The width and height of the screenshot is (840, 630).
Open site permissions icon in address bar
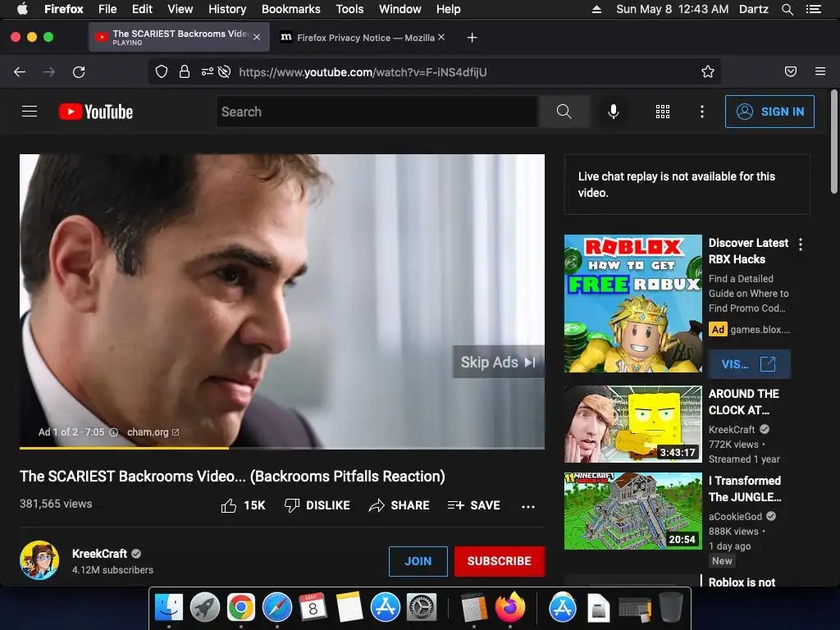pyautogui.click(x=208, y=72)
